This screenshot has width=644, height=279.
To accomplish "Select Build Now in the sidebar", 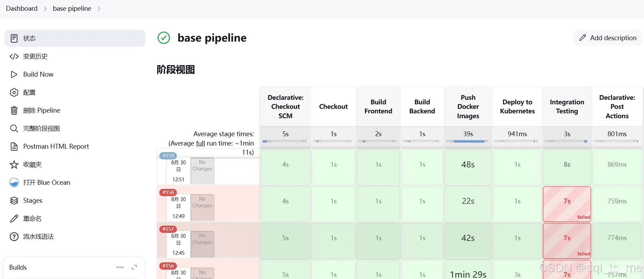I will coord(75,74).
